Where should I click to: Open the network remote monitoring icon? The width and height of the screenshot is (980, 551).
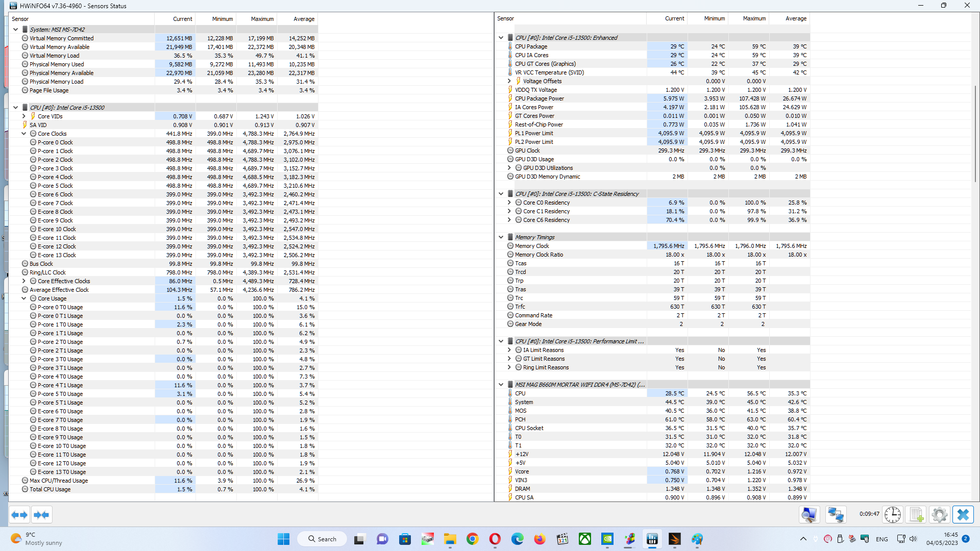pos(836,515)
